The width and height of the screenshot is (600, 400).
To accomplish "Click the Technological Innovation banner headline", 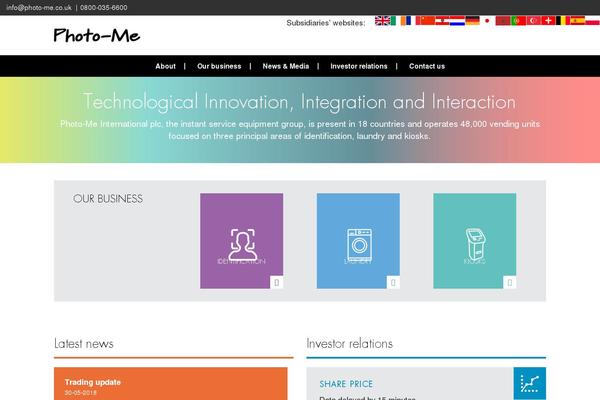I will coord(300,102).
